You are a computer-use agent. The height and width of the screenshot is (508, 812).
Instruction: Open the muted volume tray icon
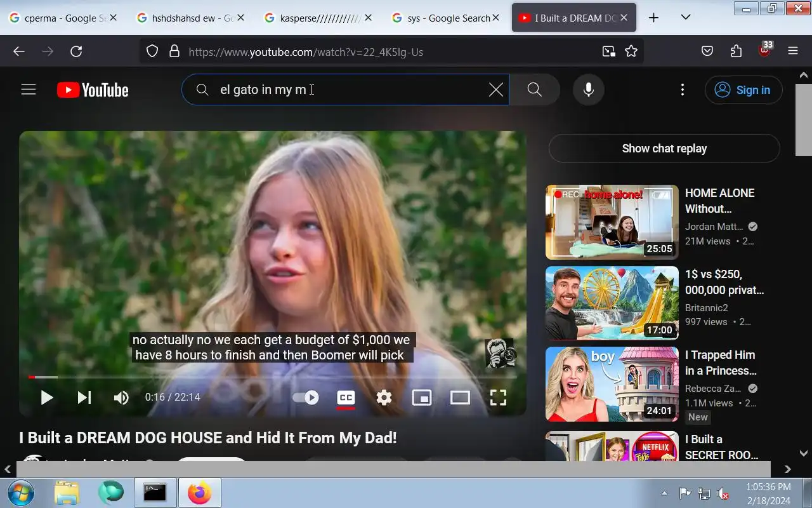(x=723, y=493)
